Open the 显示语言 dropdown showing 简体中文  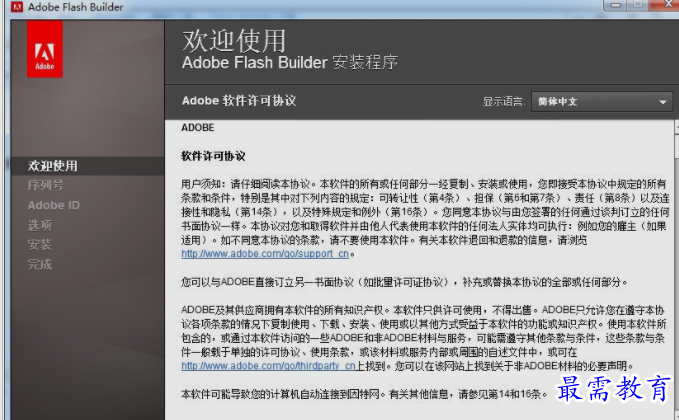coord(602,102)
